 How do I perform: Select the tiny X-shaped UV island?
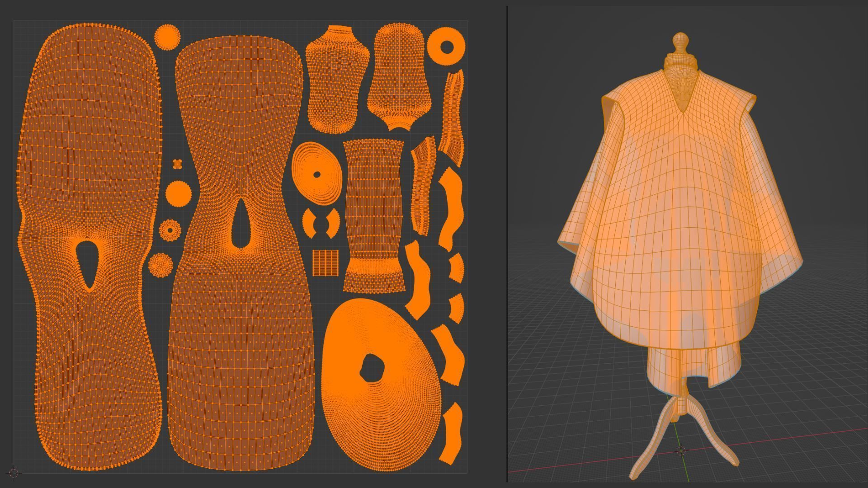[177, 164]
